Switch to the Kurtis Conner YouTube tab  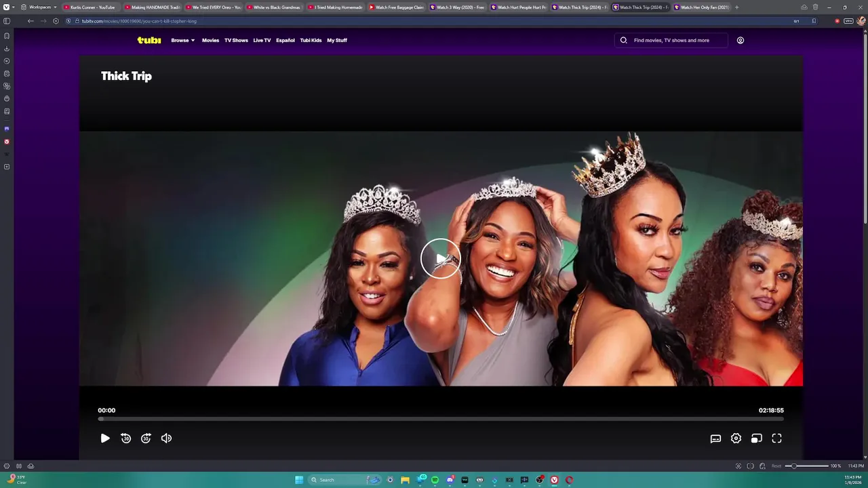coord(92,7)
